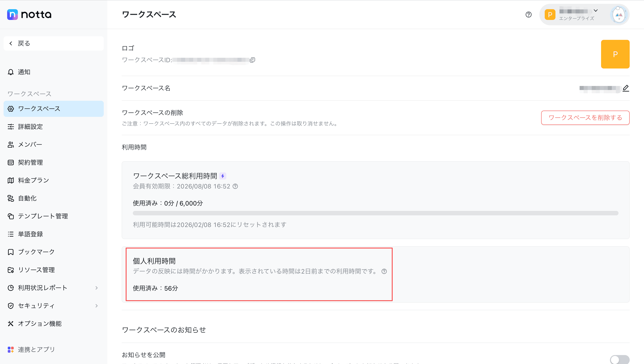Click the help icon in the 個人利用時間 description
644x364 pixels.
(x=384, y=271)
